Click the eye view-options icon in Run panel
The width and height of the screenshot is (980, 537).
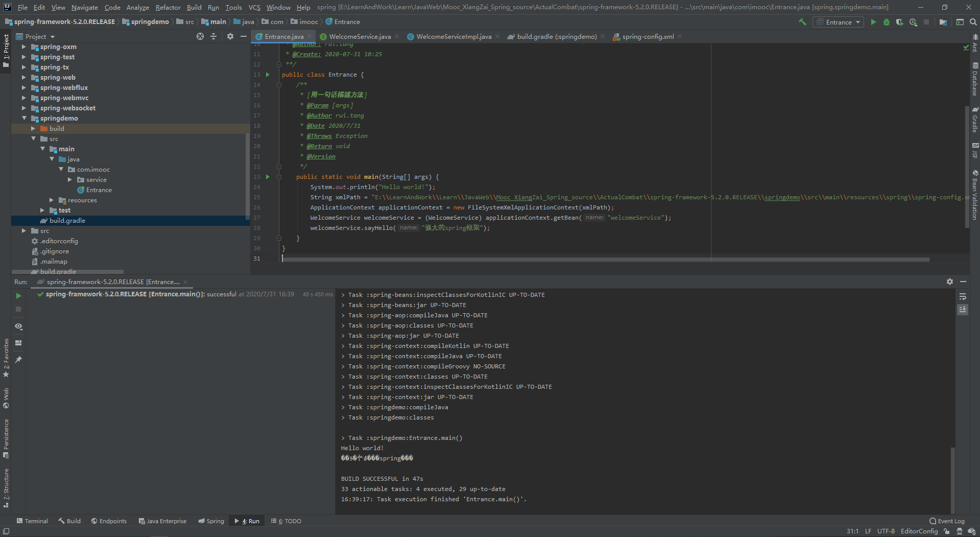18,326
